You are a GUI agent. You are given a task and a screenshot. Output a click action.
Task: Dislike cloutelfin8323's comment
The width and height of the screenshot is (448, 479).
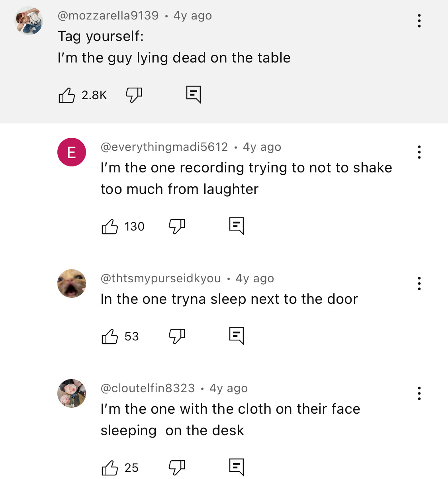[177, 467]
